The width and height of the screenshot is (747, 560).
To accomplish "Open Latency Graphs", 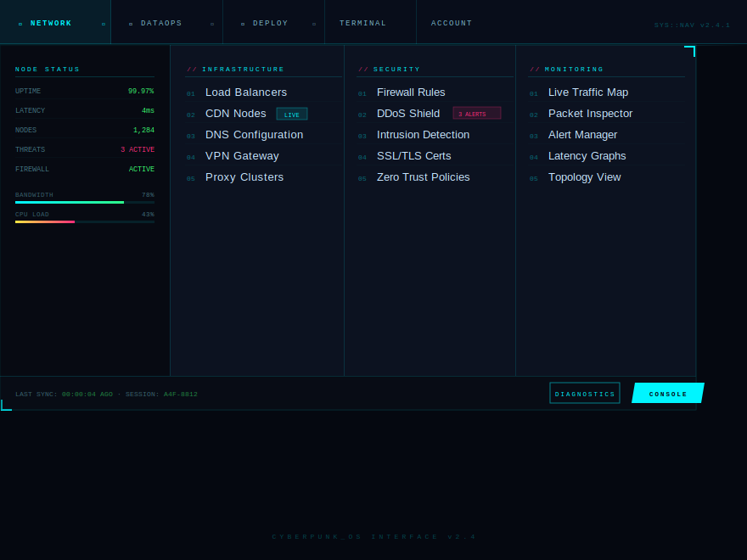I will click(x=606, y=156).
